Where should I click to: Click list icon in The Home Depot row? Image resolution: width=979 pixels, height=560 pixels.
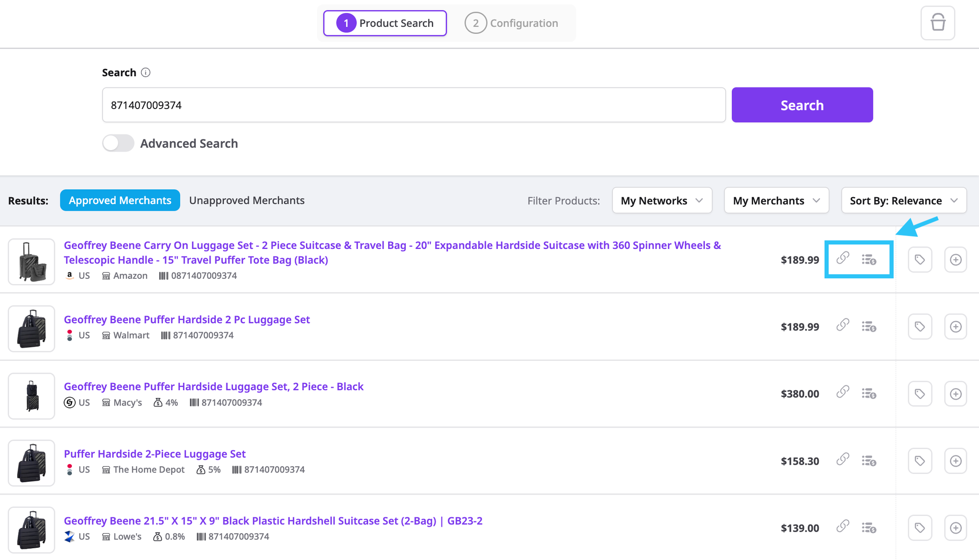tap(869, 461)
